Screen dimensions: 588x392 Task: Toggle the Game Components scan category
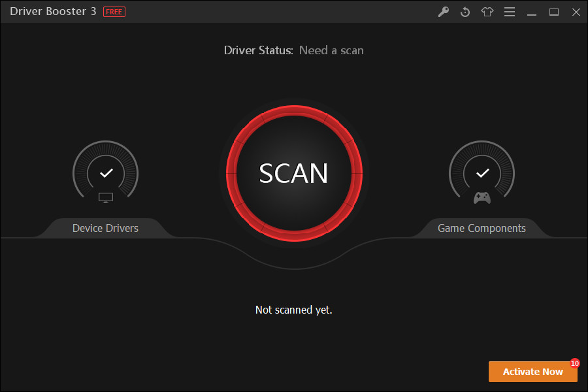pos(482,228)
